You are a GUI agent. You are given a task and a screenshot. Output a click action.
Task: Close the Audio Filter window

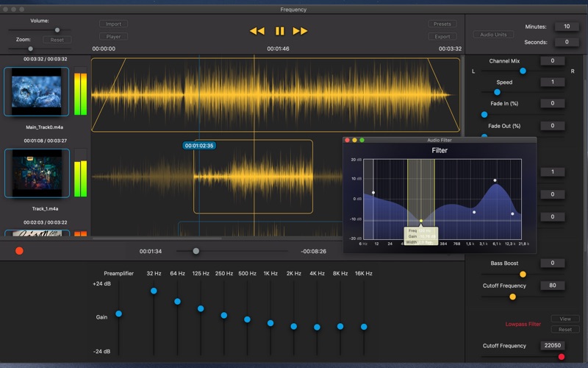[346, 140]
